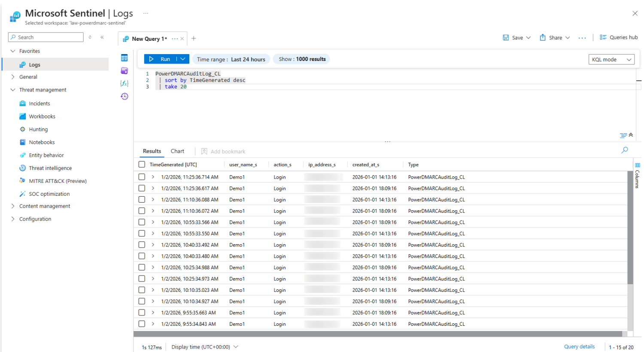
Task: Check the checkbox on the 9:55:35.663 AM row
Action: click(142, 312)
